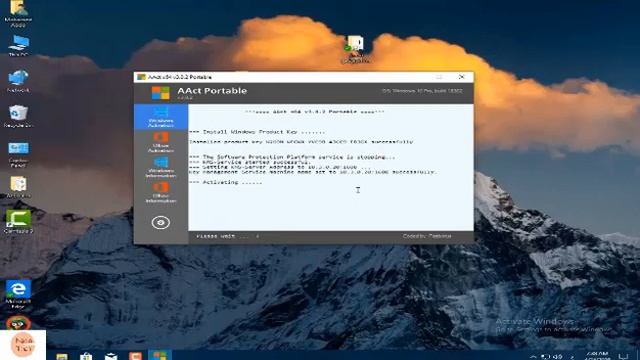Open Windows Information in AAct sidebar
This screenshot has width=640, height=360.
pyautogui.click(x=161, y=167)
